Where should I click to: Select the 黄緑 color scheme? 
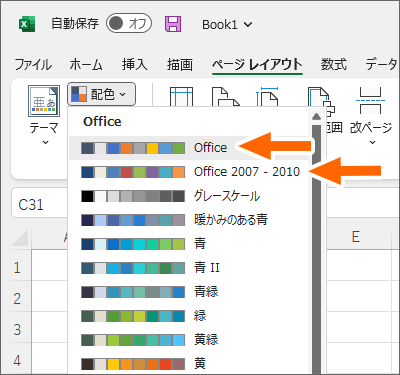pos(190,340)
